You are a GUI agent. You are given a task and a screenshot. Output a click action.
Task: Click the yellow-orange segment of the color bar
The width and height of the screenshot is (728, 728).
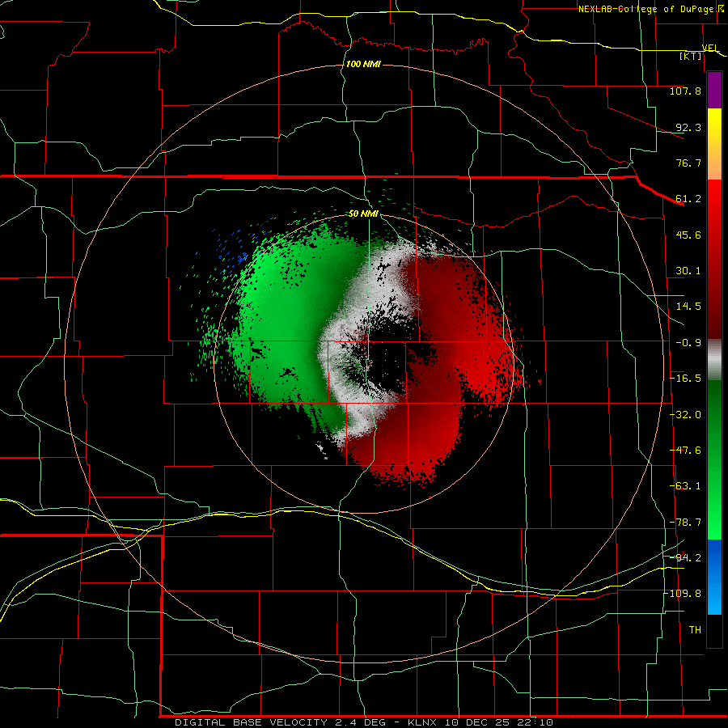pos(714,144)
